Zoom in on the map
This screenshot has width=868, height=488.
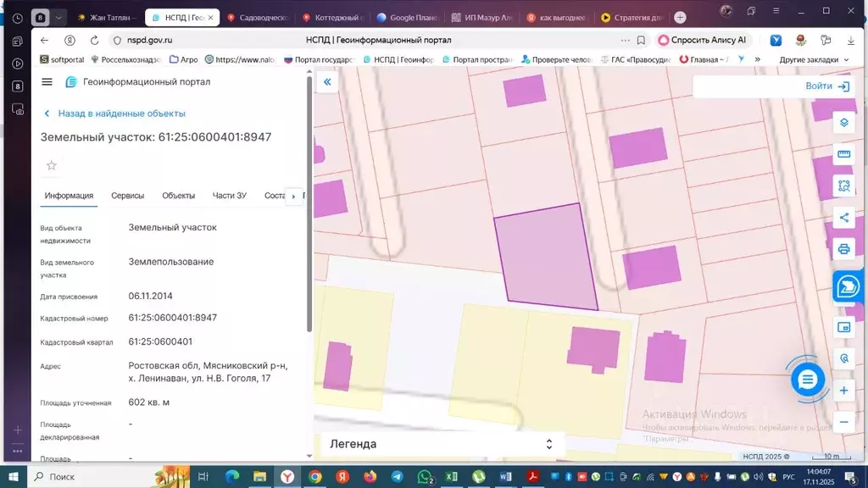843,391
